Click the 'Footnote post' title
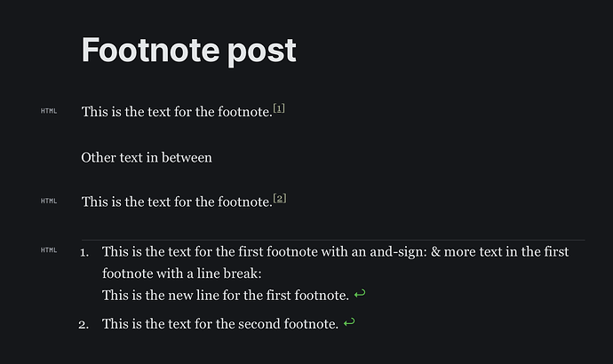The image size is (613, 364). click(189, 50)
